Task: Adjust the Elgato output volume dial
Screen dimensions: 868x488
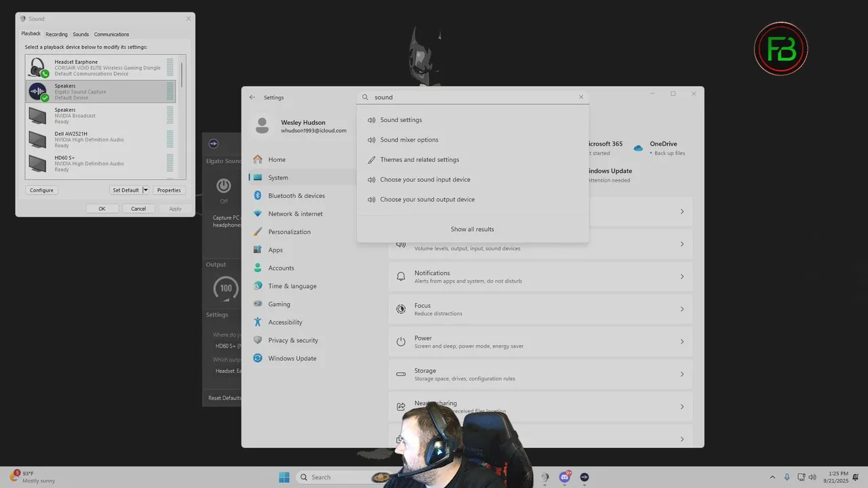Action: 226,288
